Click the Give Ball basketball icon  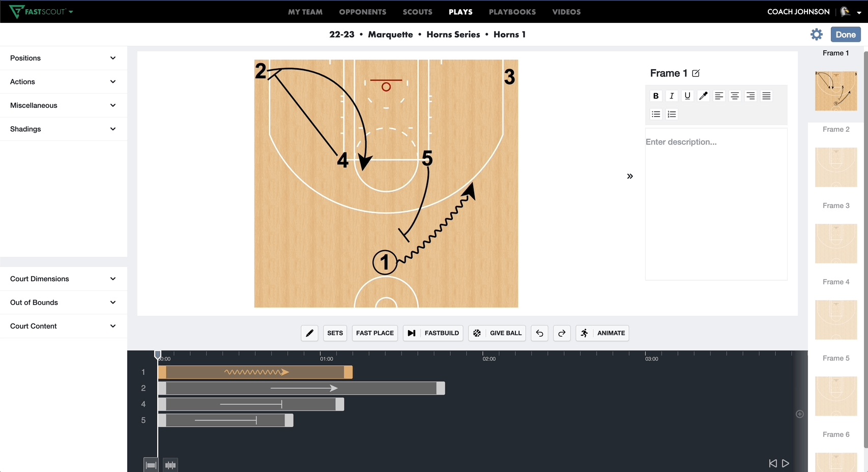(477, 333)
